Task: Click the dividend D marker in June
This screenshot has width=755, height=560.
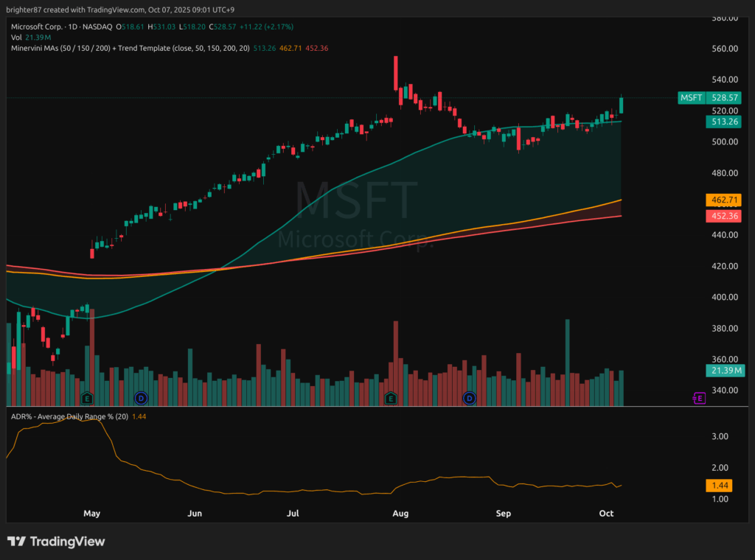Action: tap(140, 398)
